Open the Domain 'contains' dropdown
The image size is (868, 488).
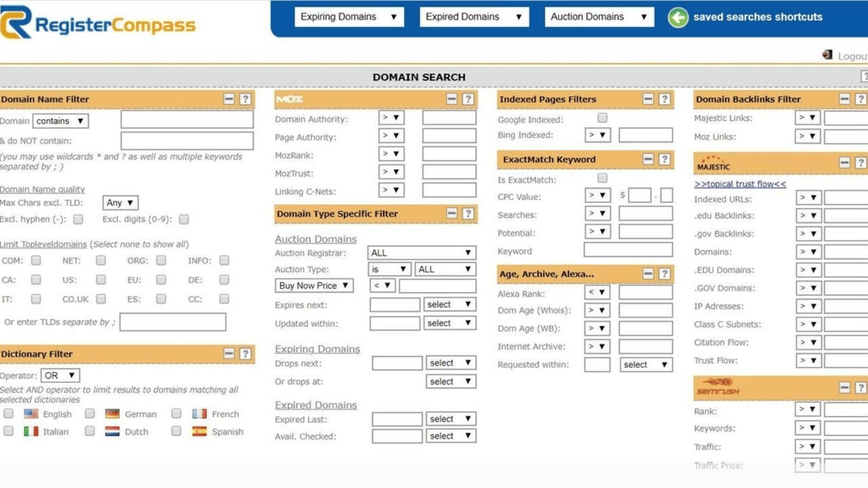coord(60,121)
